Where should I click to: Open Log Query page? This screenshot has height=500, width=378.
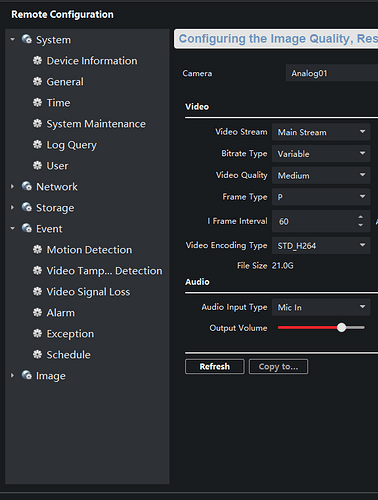(x=72, y=145)
